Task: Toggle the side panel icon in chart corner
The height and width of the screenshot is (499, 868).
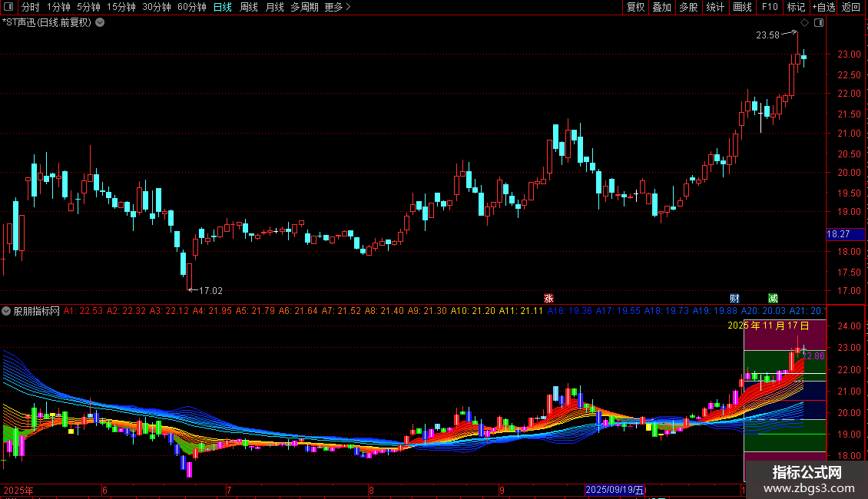Action: [819, 23]
